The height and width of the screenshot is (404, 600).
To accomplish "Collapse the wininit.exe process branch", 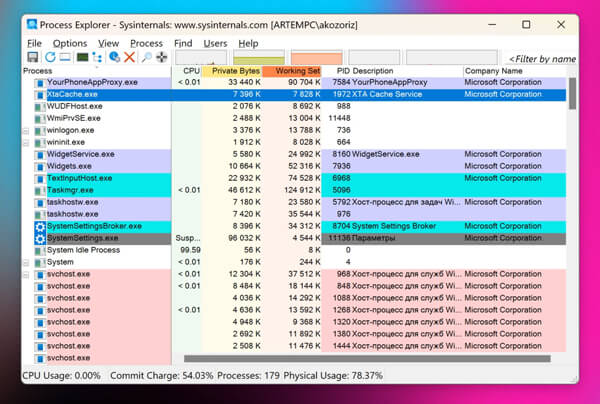I will pyautogui.click(x=26, y=142).
